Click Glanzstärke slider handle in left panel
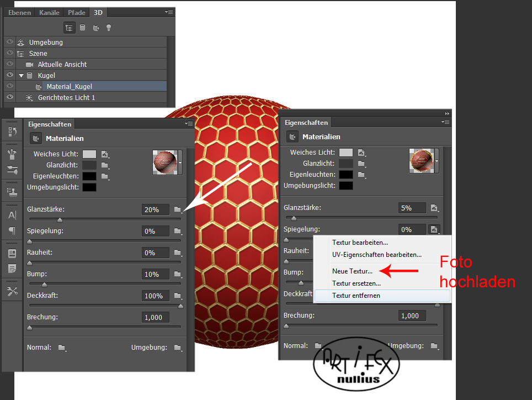This screenshot has width=532, height=400. (x=60, y=220)
